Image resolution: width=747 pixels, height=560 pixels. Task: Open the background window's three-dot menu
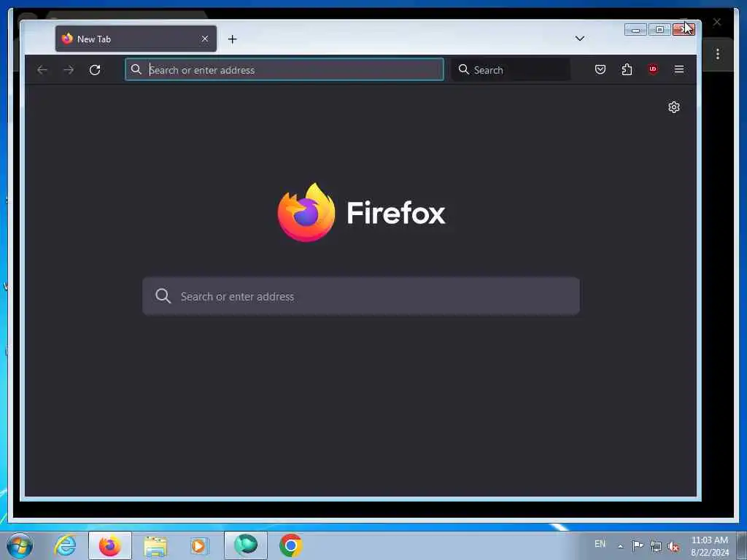click(718, 54)
